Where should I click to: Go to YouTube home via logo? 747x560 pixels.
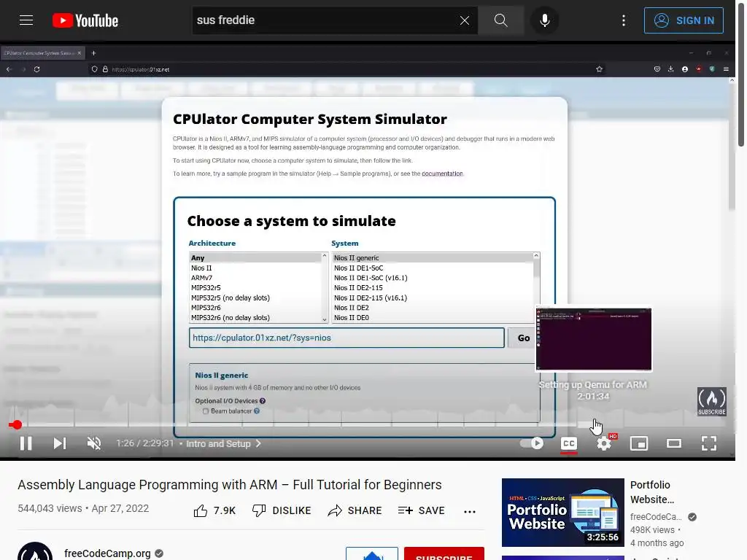pyautogui.click(x=85, y=20)
